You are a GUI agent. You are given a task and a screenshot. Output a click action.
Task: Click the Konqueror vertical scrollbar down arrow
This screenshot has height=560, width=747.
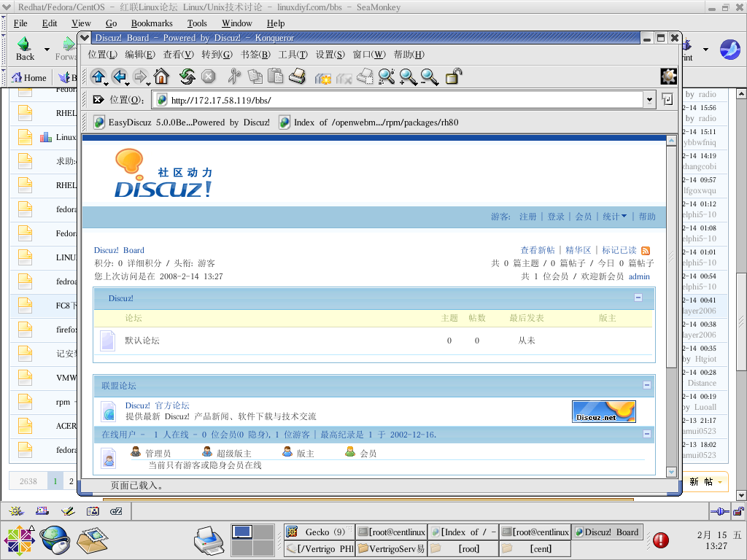(x=671, y=472)
